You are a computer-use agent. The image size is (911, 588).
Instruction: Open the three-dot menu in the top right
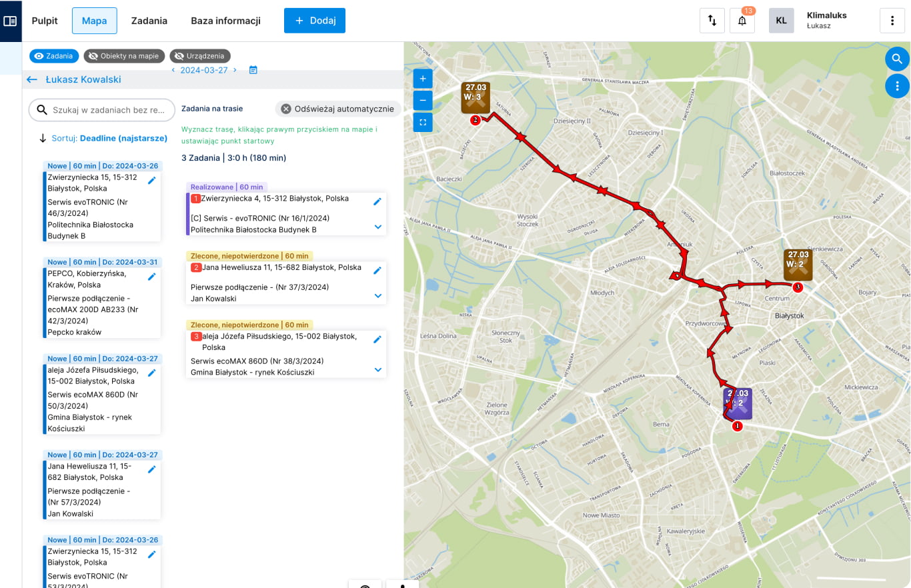point(892,20)
